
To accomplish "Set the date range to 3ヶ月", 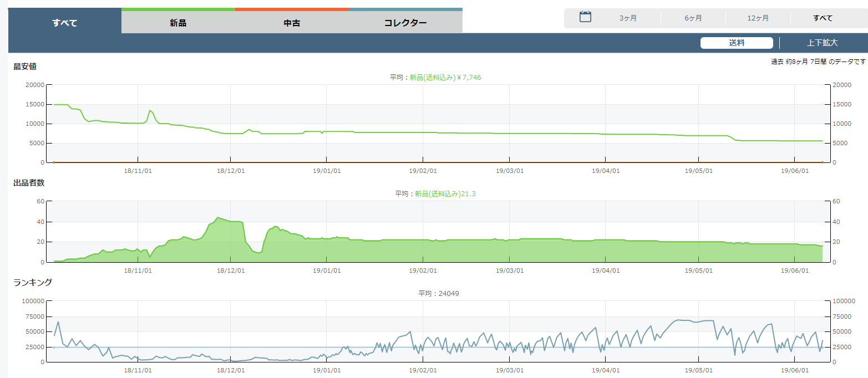I will pos(628,18).
